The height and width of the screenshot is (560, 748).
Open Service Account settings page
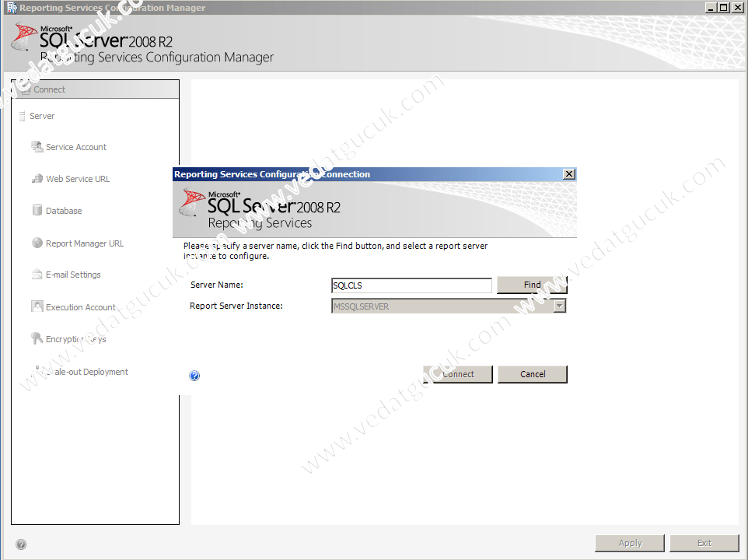[x=76, y=147]
